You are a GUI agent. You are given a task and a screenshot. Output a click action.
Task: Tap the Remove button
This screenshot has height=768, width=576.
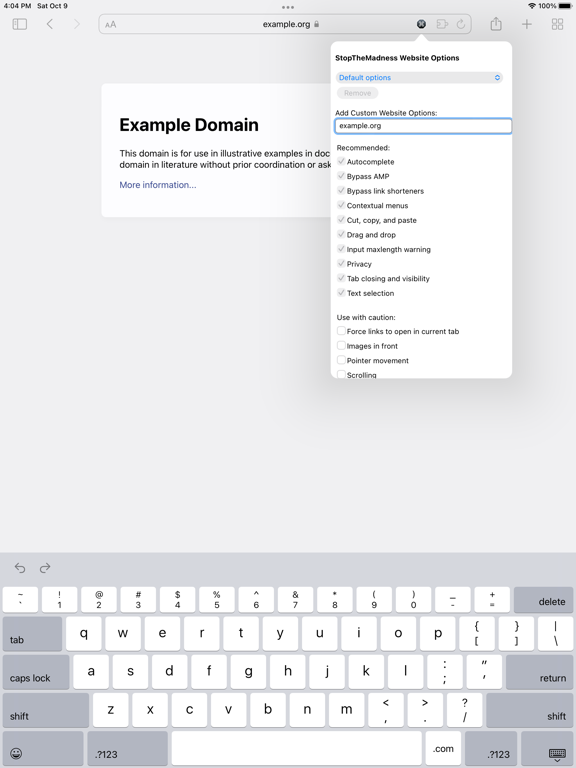click(358, 93)
